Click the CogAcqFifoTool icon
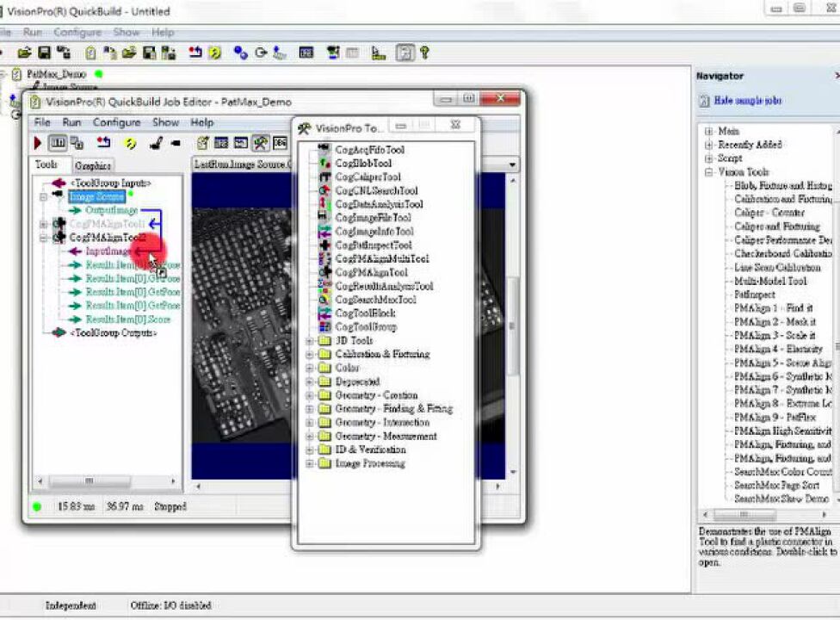This screenshot has width=840, height=620. [x=324, y=150]
